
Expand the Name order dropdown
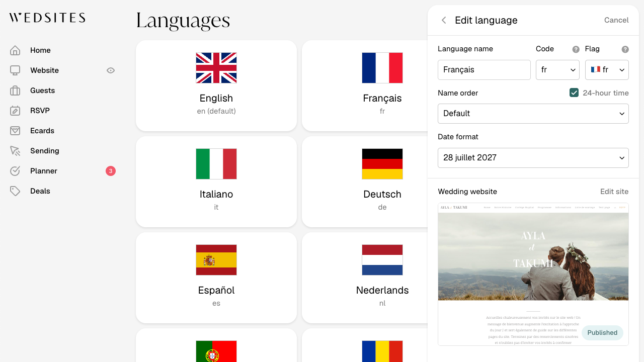[533, 114]
